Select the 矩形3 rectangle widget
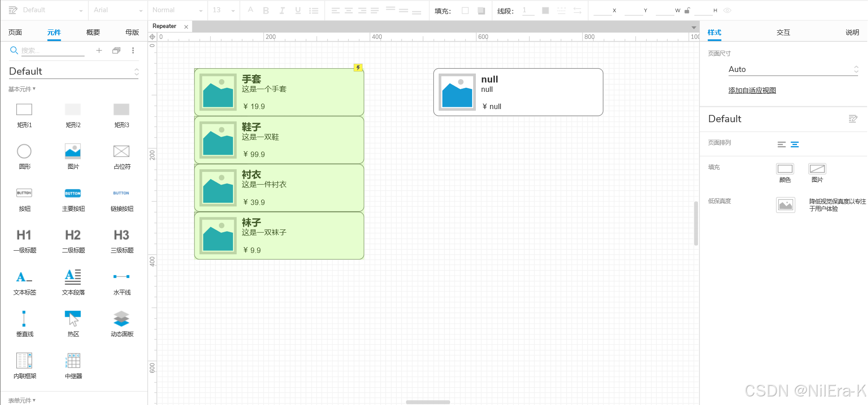Viewport: 868px width, 405px height. point(121,116)
